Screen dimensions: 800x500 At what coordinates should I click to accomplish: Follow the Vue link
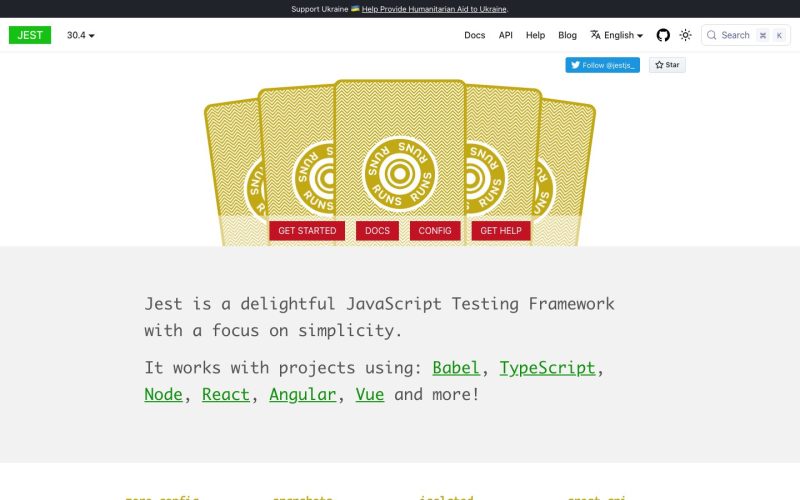click(x=370, y=394)
